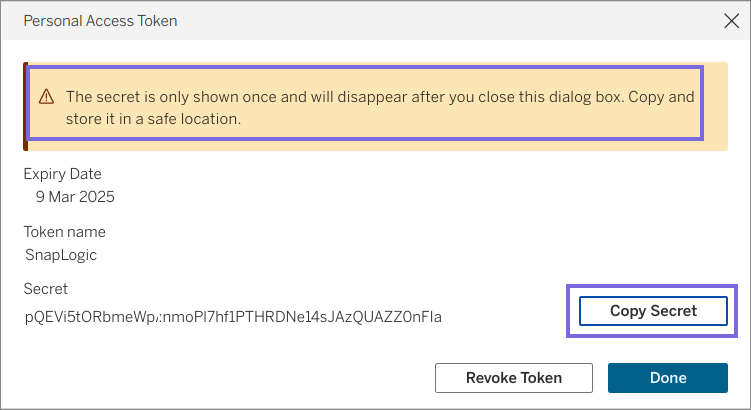This screenshot has width=751, height=410.
Task: Click "store it in a safe location" text
Action: pos(155,118)
